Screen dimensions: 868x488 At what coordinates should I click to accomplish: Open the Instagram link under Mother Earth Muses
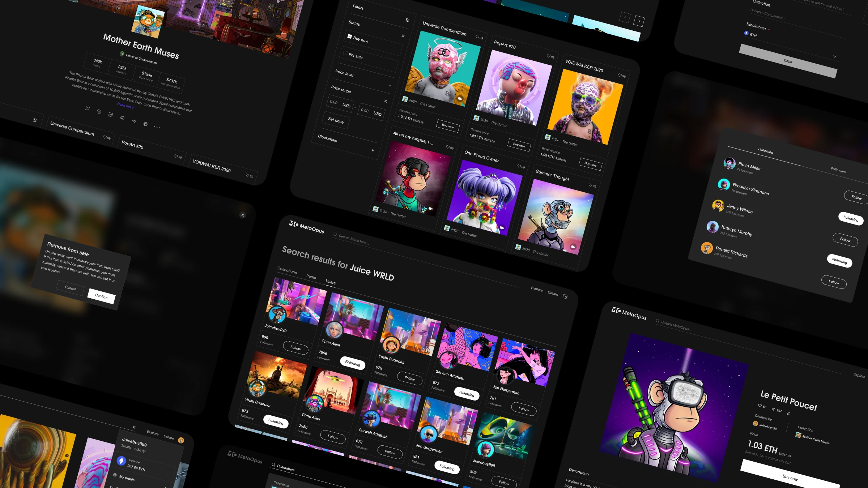click(99, 112)
